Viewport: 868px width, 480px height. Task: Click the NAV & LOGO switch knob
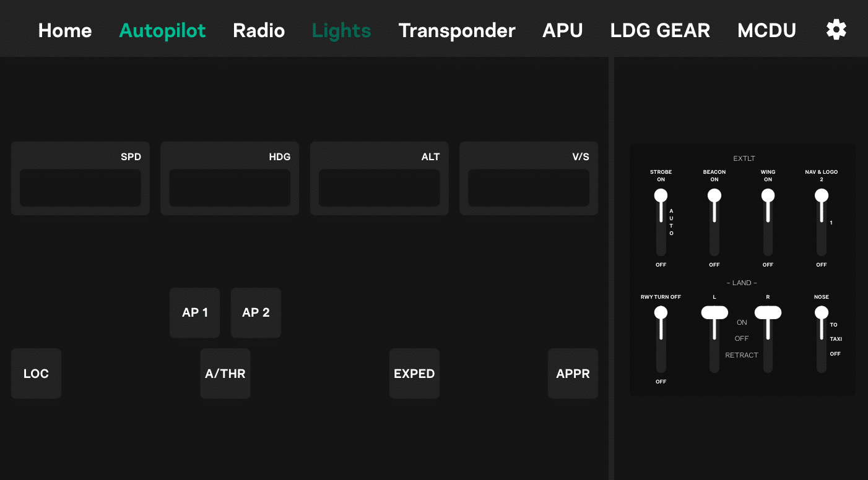click(821, 196)
